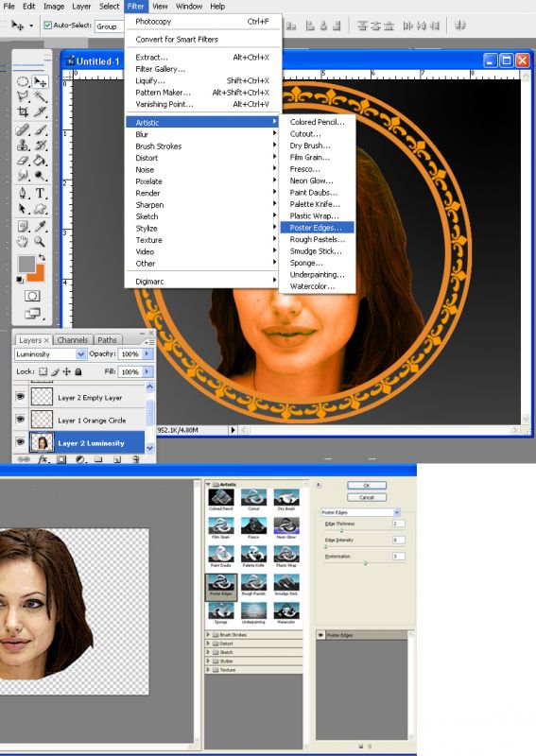
Task: Toggle the Auto-Select checkbox
Action: 48,26
